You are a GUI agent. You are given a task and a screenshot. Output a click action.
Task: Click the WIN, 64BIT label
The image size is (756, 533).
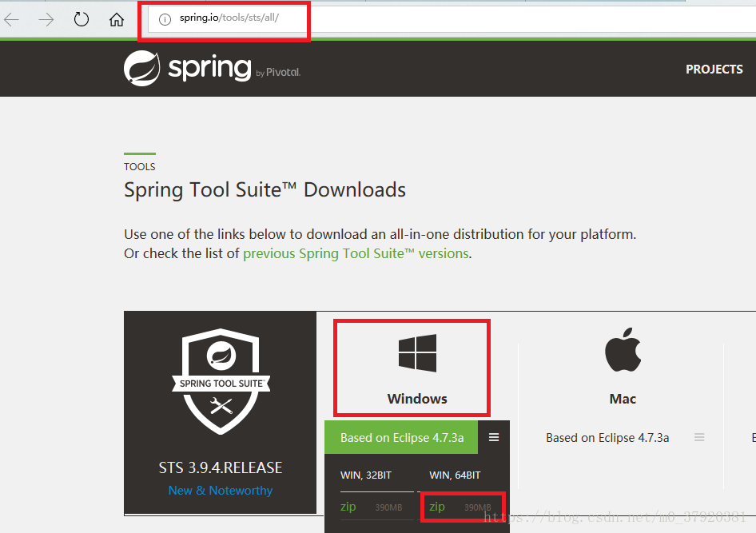455,475
